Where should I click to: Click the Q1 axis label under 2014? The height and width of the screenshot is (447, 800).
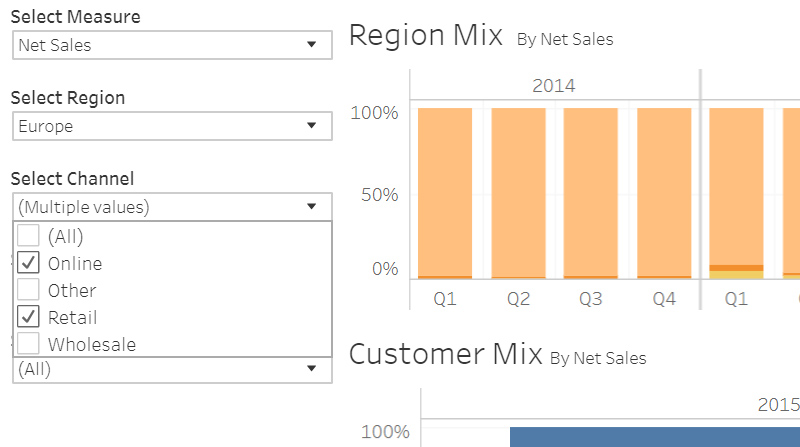(444, 298)
